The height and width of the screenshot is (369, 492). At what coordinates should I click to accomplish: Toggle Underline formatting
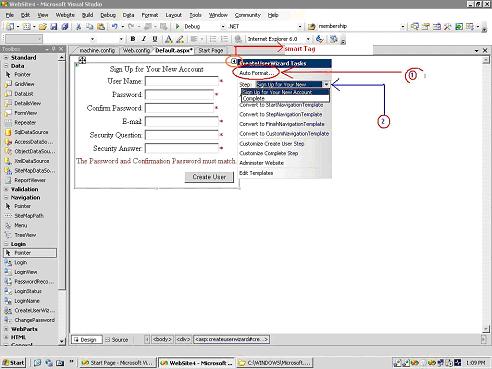(x=155, y=39)
